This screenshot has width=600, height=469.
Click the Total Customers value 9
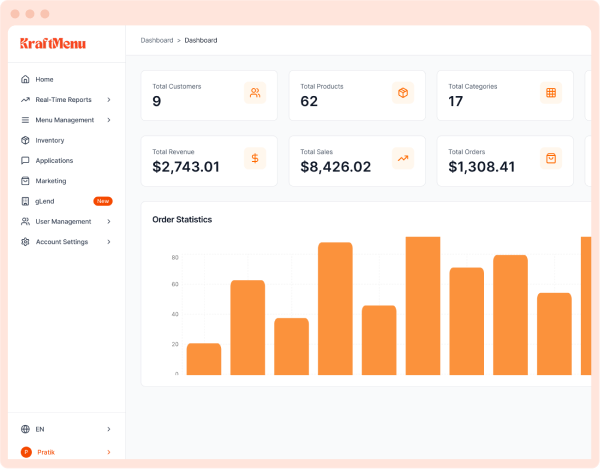coord(157,101)
